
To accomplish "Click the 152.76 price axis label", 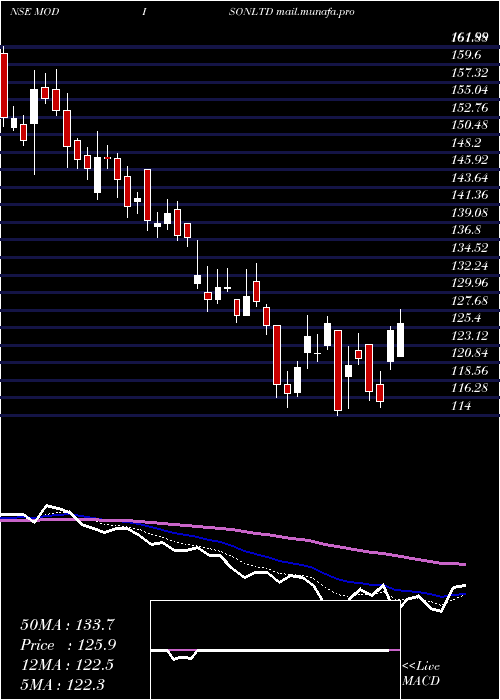I will click(471, 108).
